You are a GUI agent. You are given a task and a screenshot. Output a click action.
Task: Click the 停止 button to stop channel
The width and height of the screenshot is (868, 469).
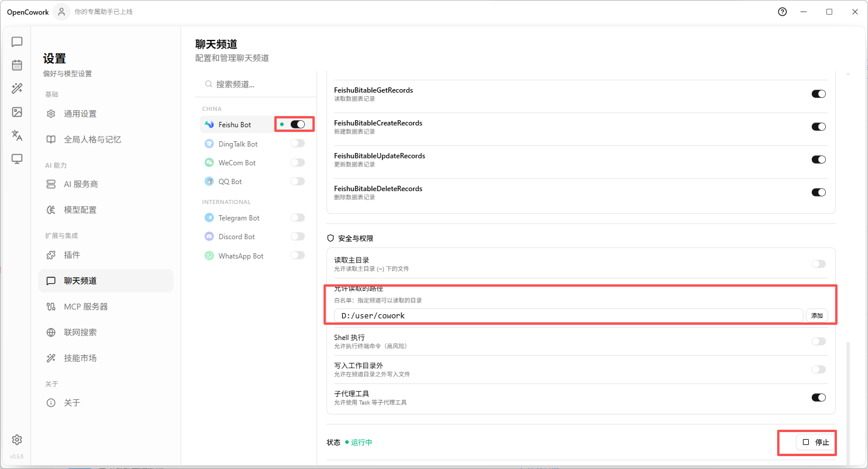816,442
